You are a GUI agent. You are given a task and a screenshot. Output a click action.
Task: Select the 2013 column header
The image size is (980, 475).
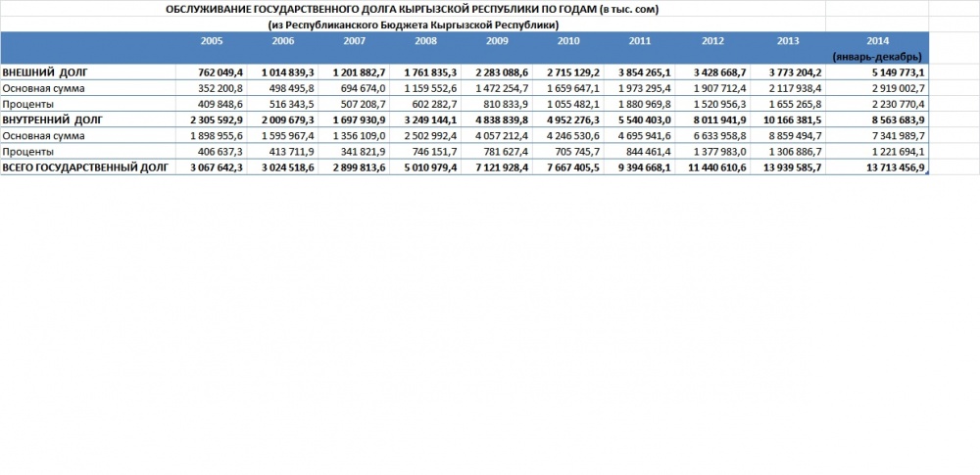[x=788, y=41]
